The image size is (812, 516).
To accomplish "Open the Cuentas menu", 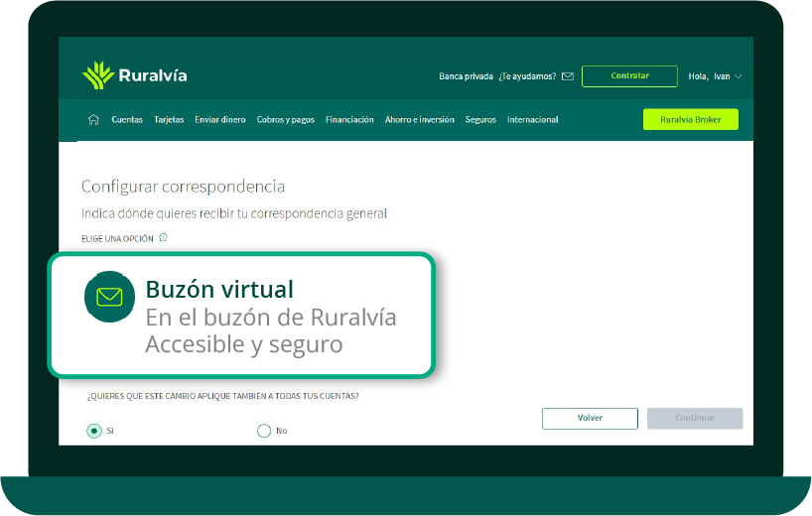I will point(127,119).
